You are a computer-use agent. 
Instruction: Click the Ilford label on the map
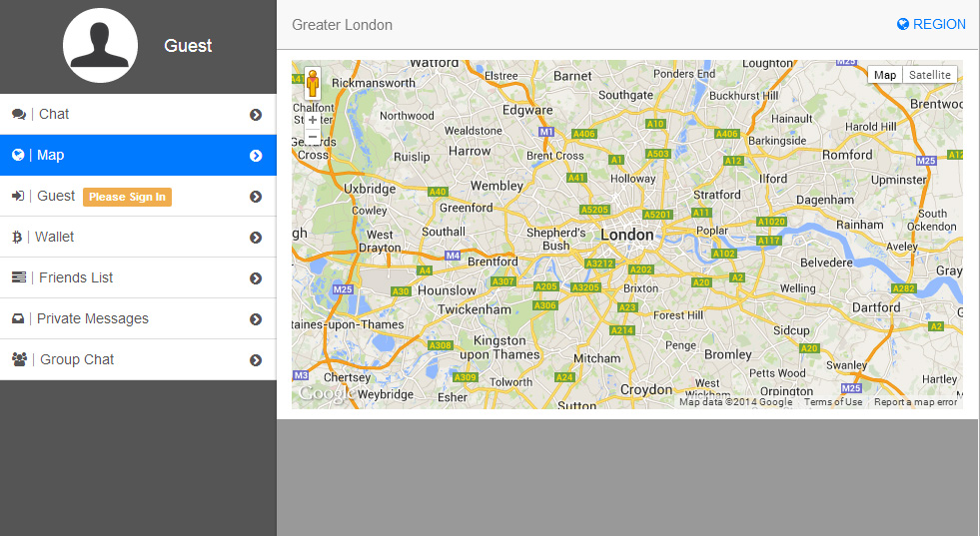coord(773,179)
